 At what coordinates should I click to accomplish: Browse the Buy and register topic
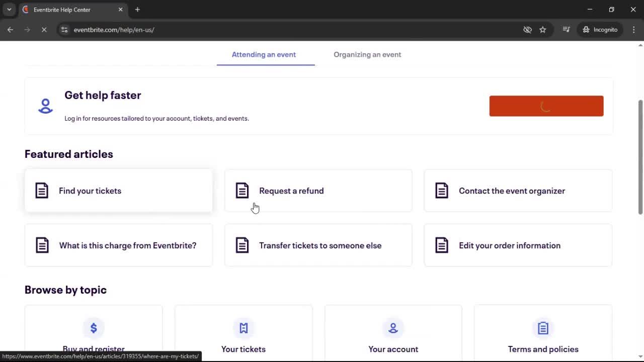pyautogui.click(x=94, y=333)
